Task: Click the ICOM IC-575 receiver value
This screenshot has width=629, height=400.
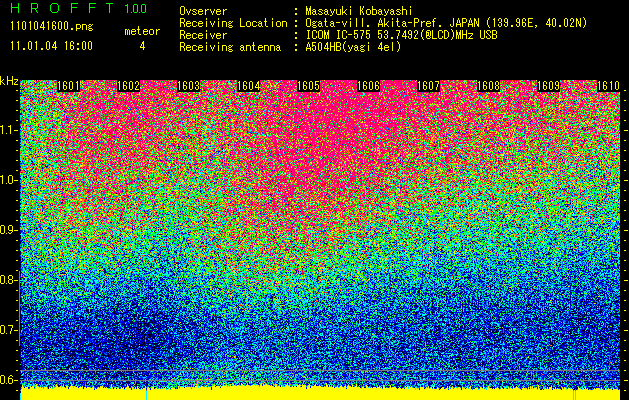Action: (402, 35)
